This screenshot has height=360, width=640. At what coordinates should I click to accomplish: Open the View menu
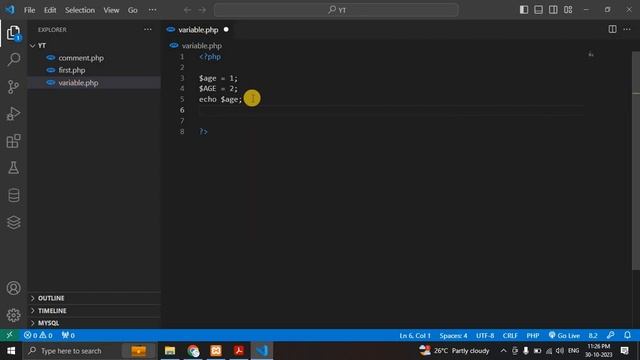coord(111,10)
